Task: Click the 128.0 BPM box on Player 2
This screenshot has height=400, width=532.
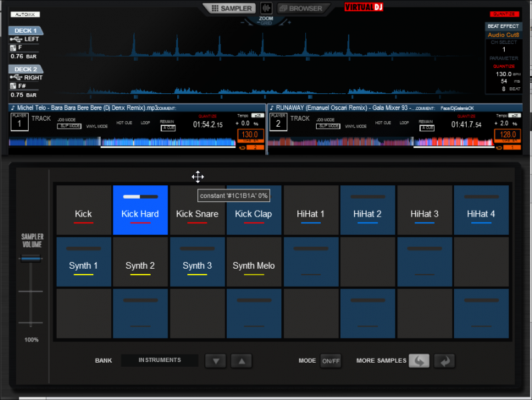Action: tap(507, 135)
